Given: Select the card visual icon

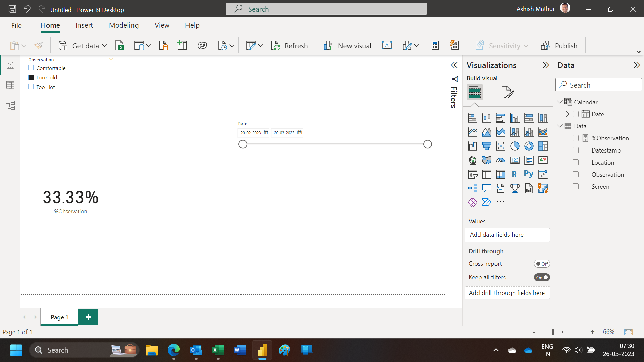Looking at the screenshot, I should tap(515, 160).
